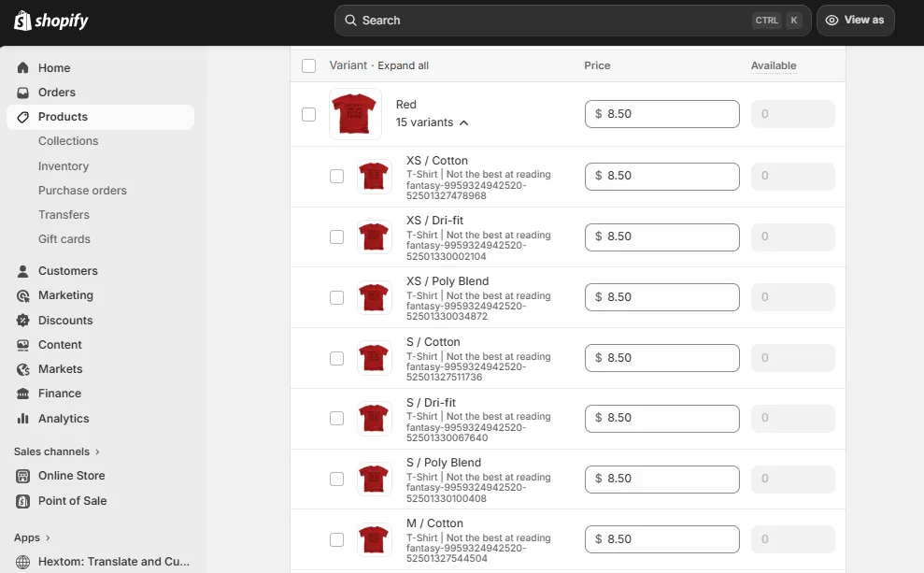Click the Analytics bar chart icon
This screenshot has height=573, width=924.
[x=23, y=419]
